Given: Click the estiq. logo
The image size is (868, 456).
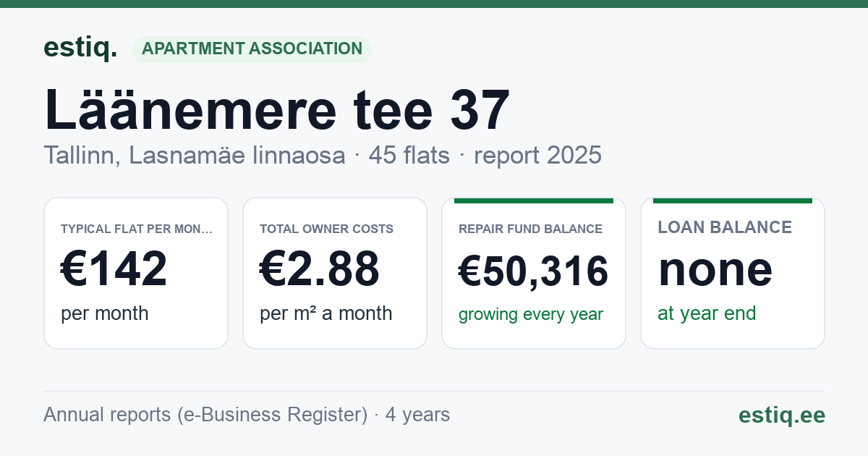Looking at the screenshot, I should coord(80,48).
